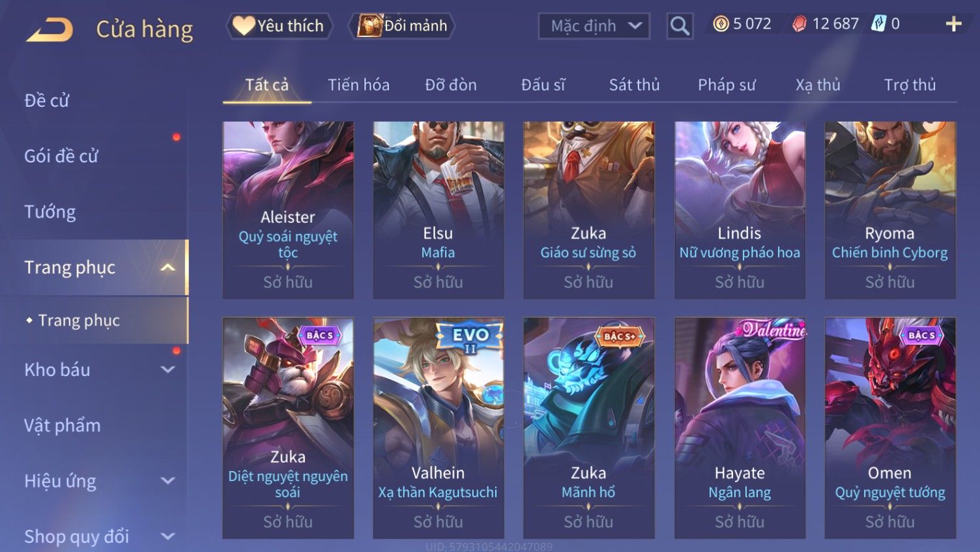
Task: Go back using the golden arrow icon
Action: point(50,29)
